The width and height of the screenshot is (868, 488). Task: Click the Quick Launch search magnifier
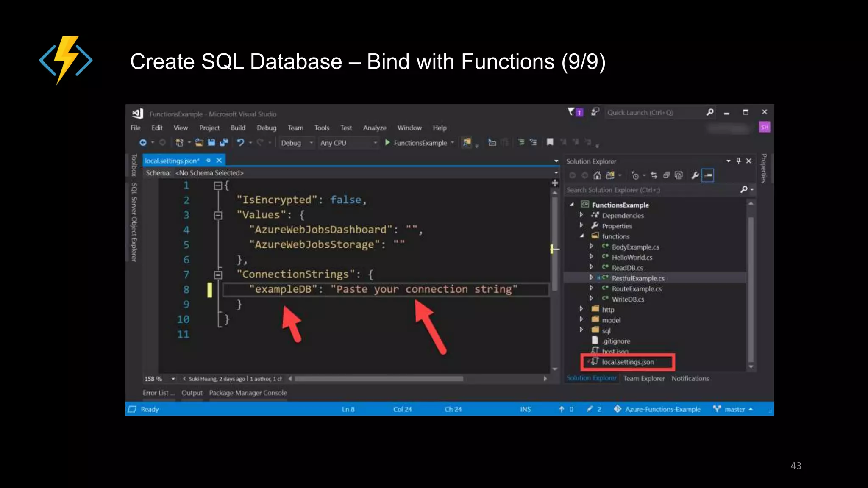pyautogui.click(x=710, y=112)
